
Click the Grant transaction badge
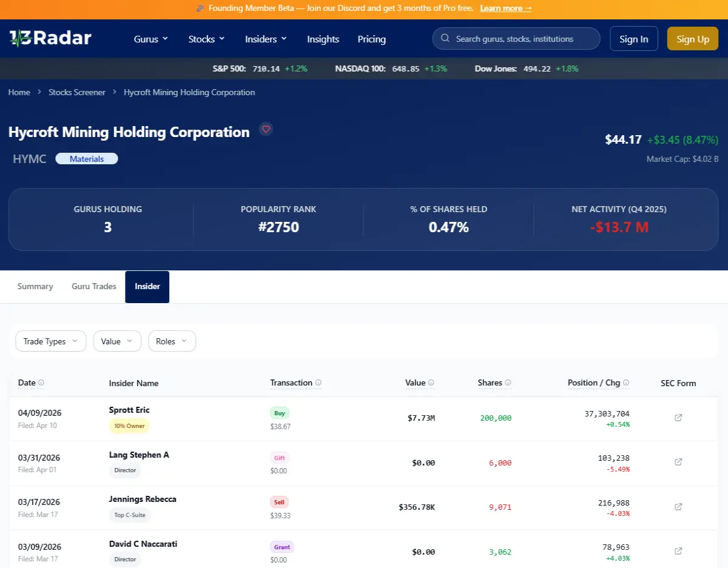[282, 547]
